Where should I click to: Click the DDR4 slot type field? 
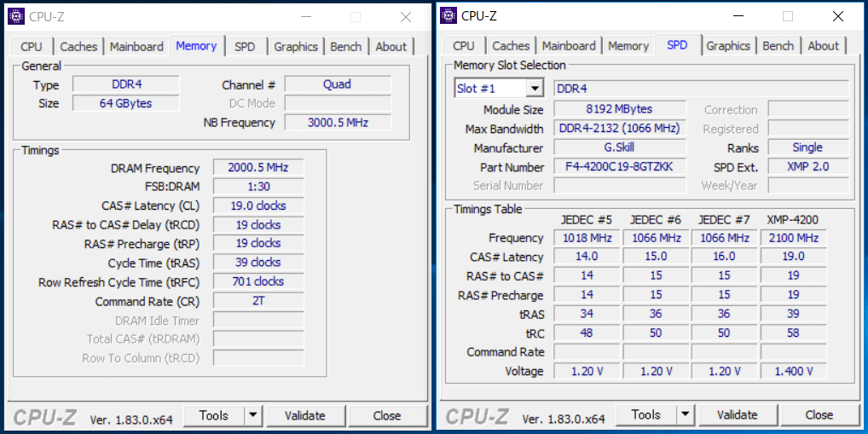(x=702, y=89)
